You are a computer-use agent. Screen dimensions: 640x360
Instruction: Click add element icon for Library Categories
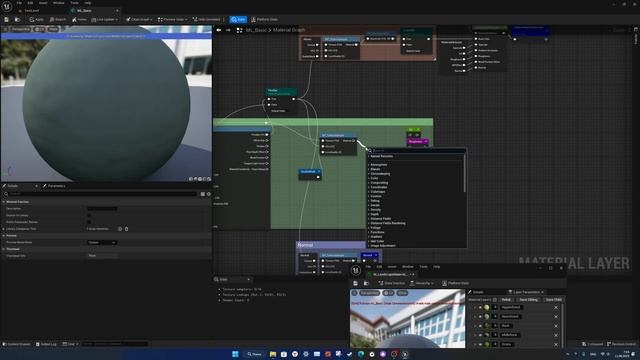click(120, 229)
